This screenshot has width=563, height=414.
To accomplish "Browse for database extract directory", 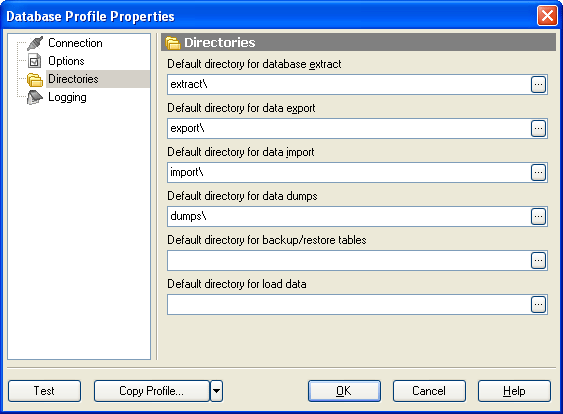I will tap(538, 85).
